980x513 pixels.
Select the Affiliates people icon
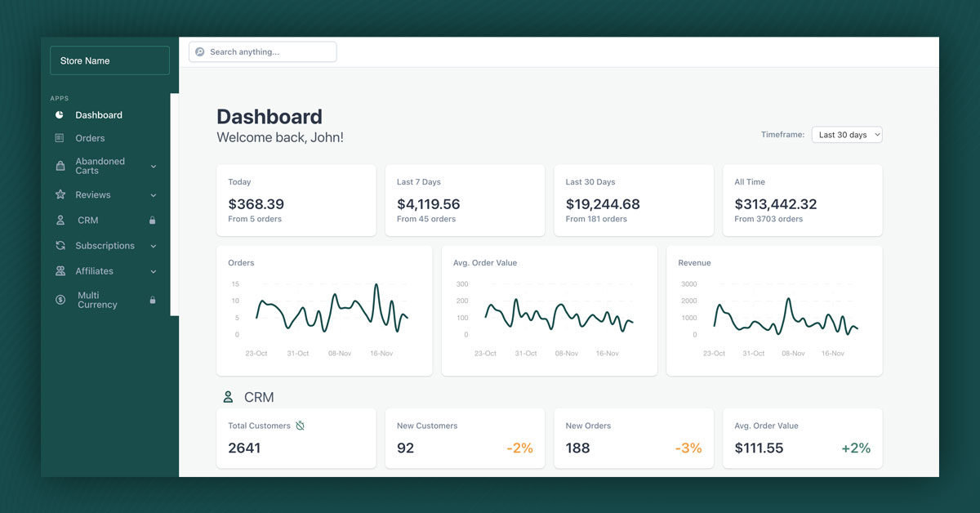point(60,270)
